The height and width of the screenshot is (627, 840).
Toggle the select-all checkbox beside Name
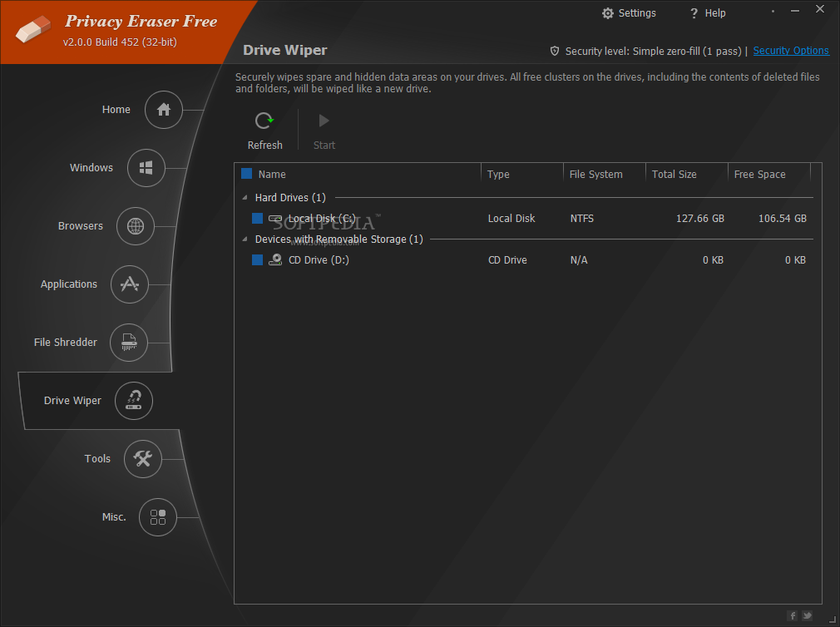(246, 174)
